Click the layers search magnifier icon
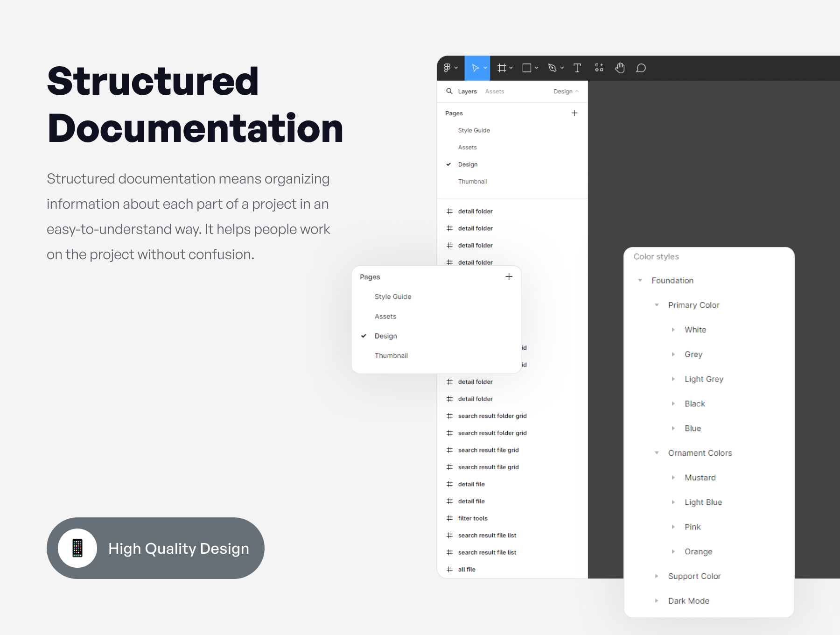 pos(449,92)
